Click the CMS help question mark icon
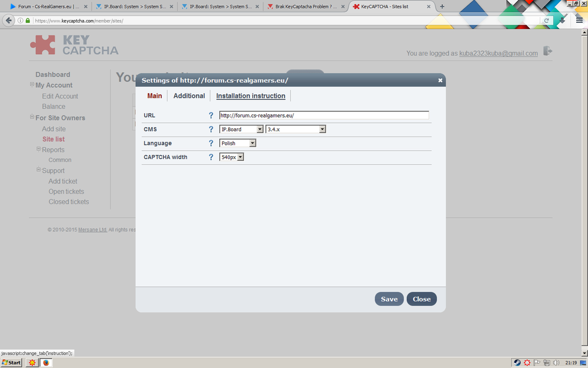Viewport: 588px width, 368px height. (211, 130)
